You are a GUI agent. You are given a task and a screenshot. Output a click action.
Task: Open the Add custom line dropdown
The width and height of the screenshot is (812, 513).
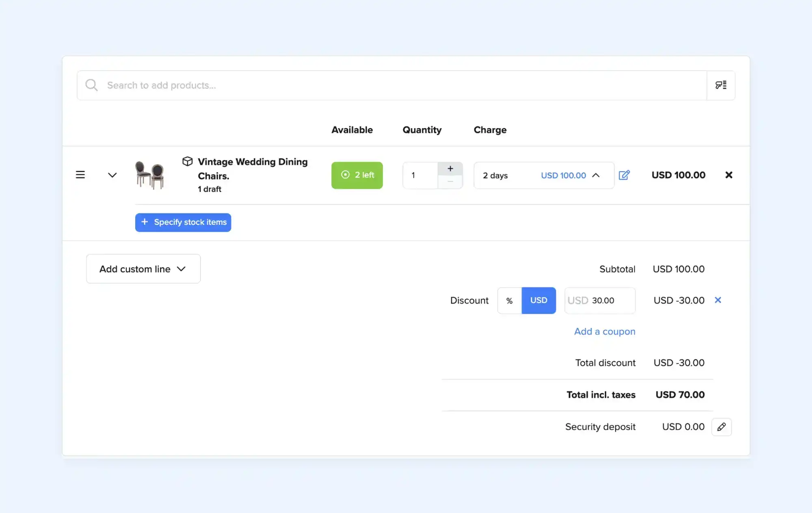(x=143, y=269)
